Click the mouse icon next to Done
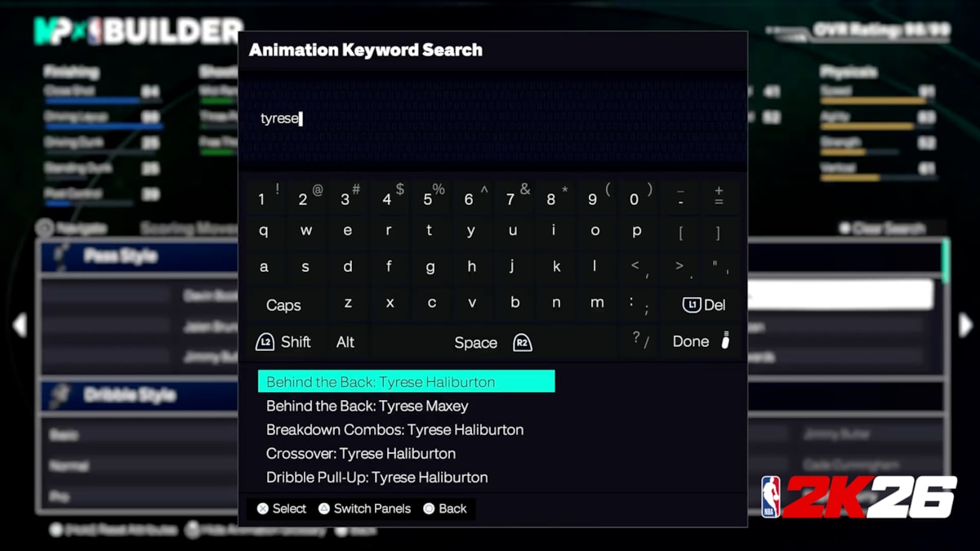This screenshot has width=980, height=551. tap(726, 340)
